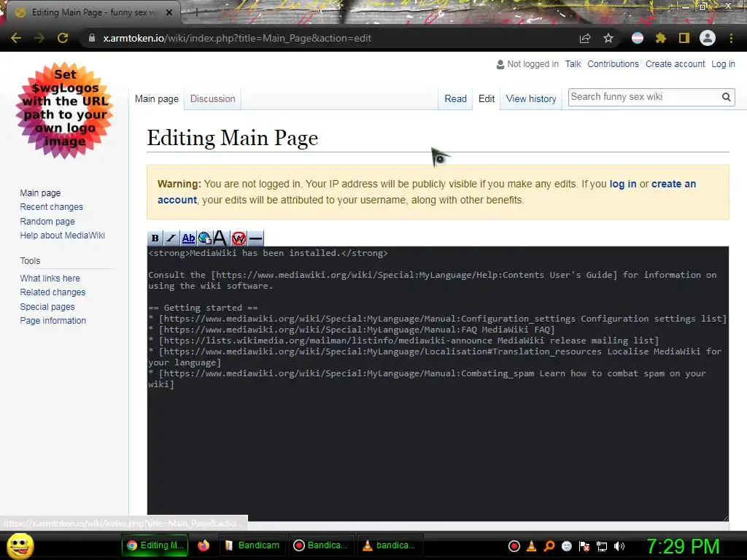Switch to Main page tab
Screen dimensions: 747x560
[x=157, y=98]
